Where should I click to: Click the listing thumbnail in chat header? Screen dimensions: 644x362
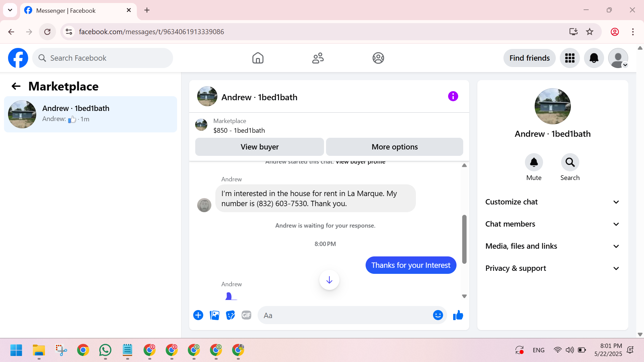coord(207,97)
